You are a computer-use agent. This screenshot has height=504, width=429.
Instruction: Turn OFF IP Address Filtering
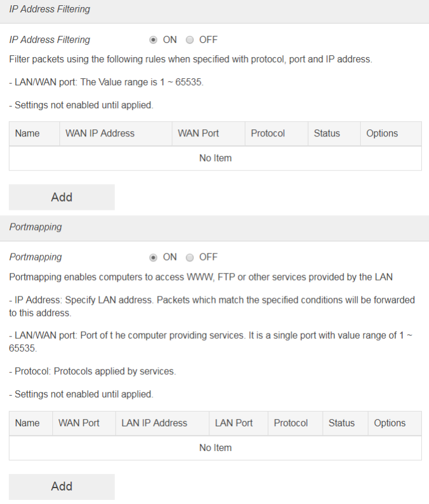(x=190, y=40)
